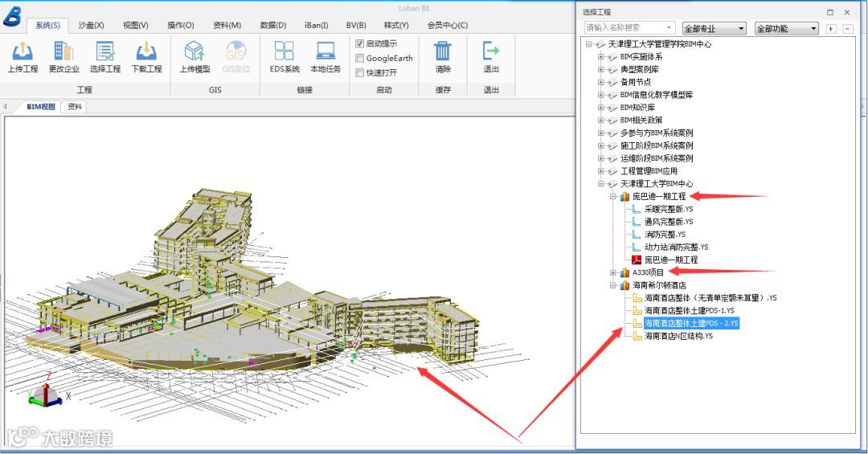Collapse the 天津理工大学管理学院BIM中心 root node

click(x=588, y=44)
